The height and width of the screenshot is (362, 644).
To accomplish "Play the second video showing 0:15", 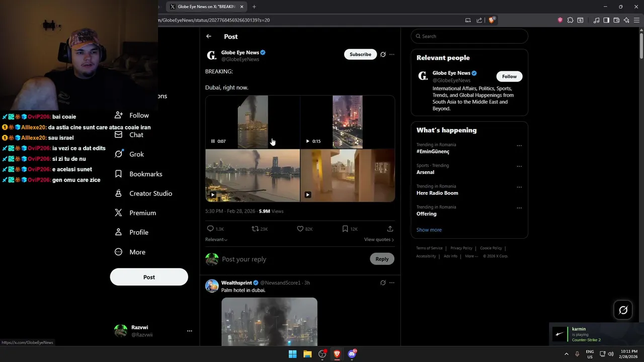I will click(307, 141).
